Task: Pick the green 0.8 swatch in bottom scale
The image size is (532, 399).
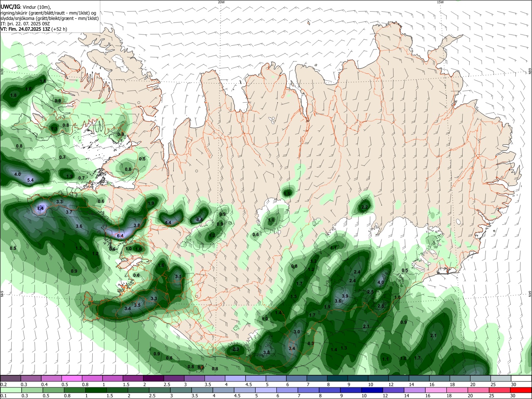Action: point(75,390)
